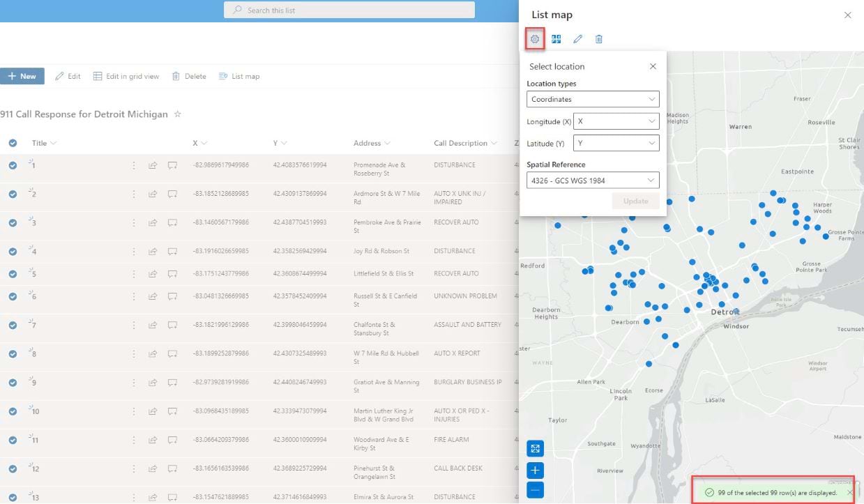The image size is (864, 504).
Task: Favorite the list with the star icon
Action: point(177,114)
